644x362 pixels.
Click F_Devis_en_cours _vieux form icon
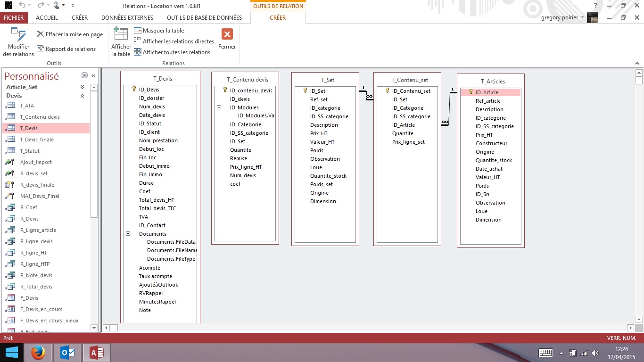[x=10, y=321]
